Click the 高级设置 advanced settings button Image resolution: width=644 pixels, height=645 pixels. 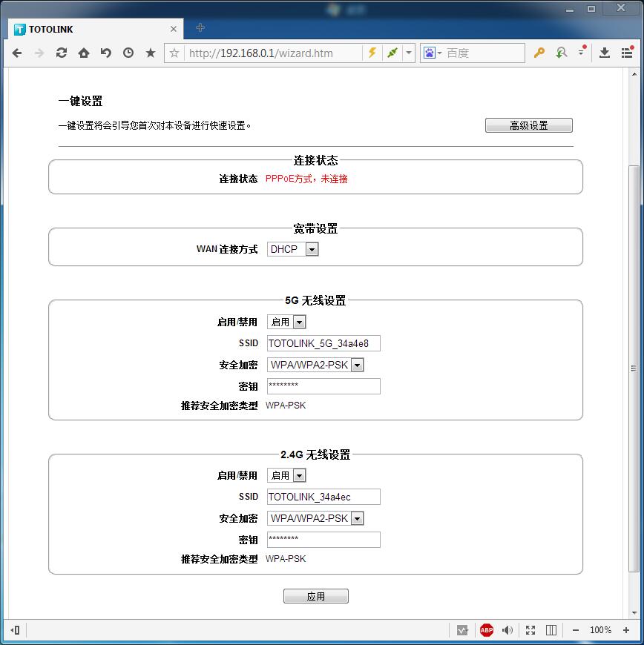[x=528, y=125]
